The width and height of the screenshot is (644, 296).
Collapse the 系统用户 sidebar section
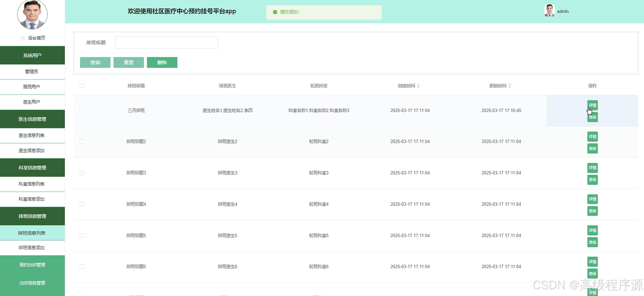point(32,55)
